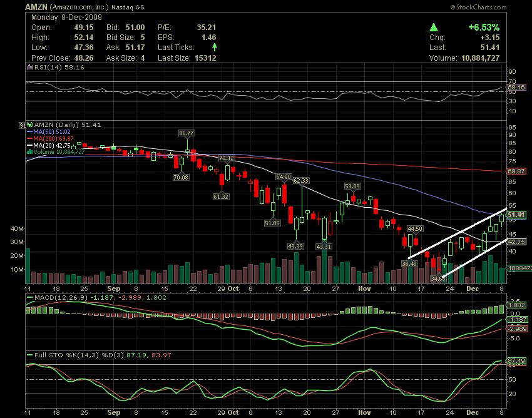532x418 pixels.
Task: Click the date "Monday 8-Dec-2008"
Action: click(66, 18)
